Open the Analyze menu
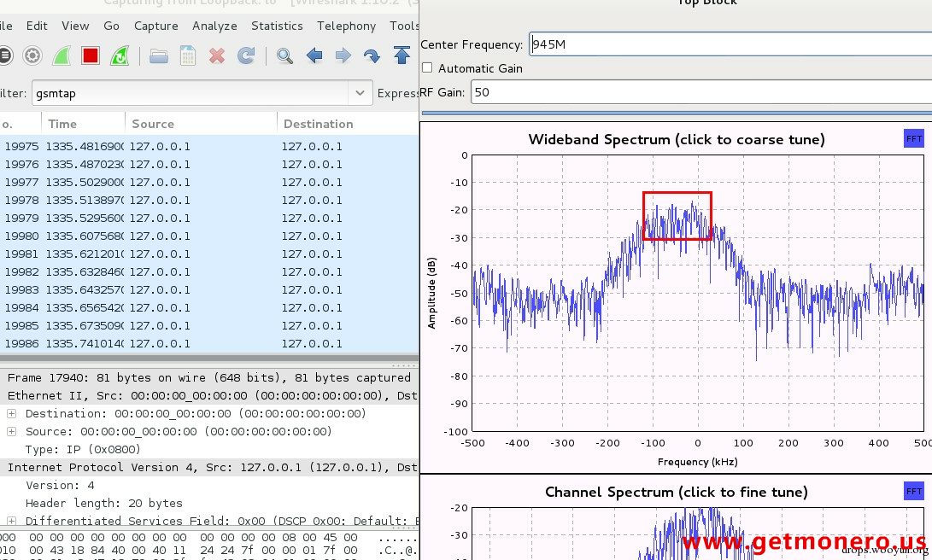The width and height of the screenshot is (932, 560). [x=214, y=26]
